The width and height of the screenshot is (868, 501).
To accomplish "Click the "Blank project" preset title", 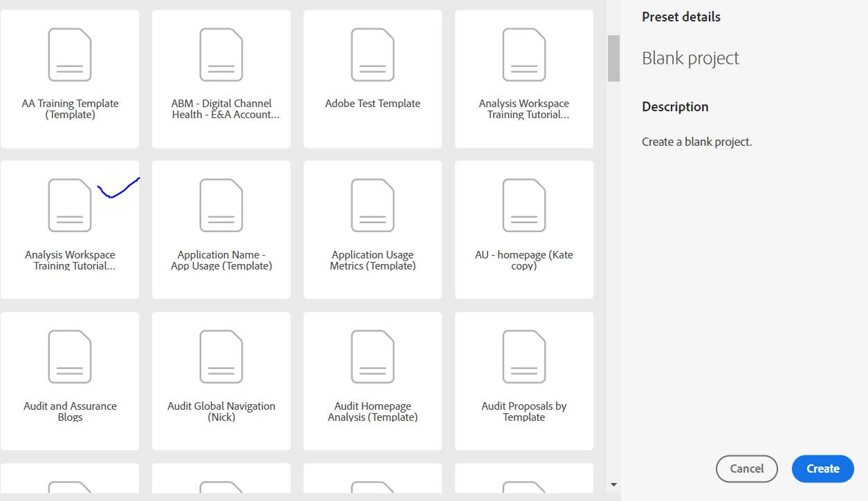I will tap(690, 58).
